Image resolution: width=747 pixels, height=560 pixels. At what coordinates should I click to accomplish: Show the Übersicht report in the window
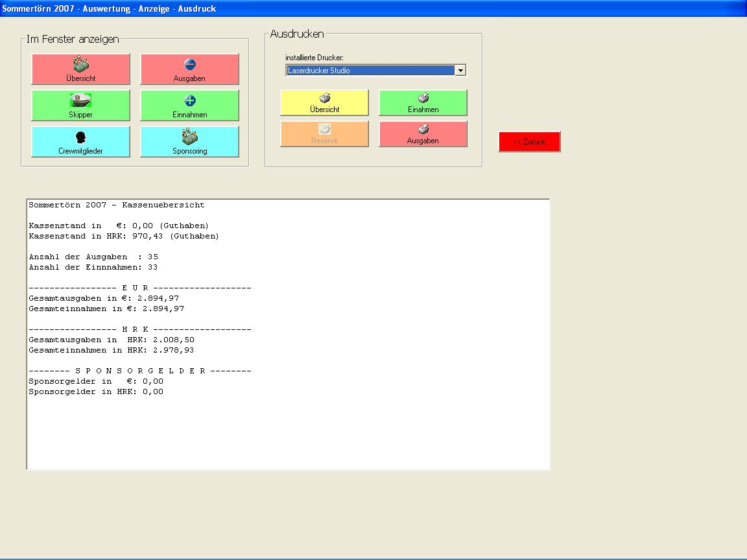pos(80,69)
